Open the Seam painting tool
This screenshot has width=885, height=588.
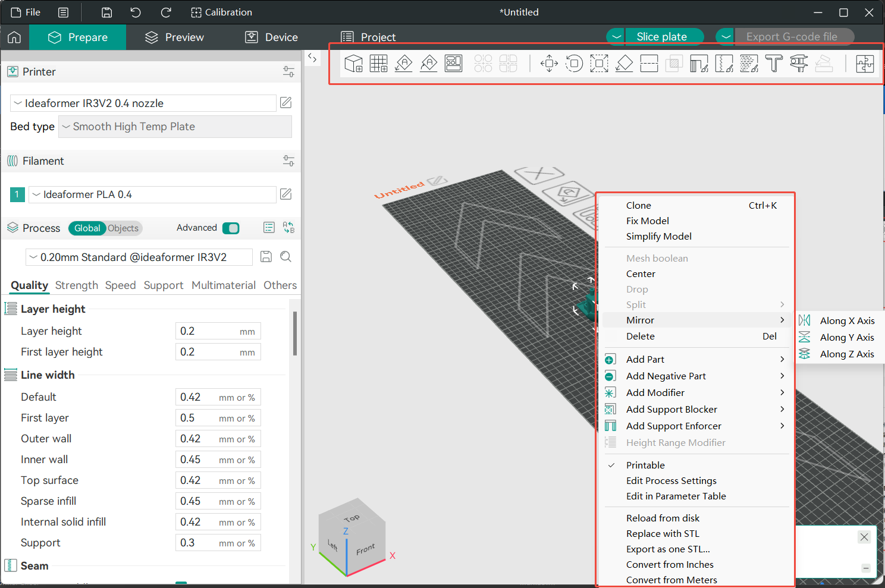click(724, 63)
